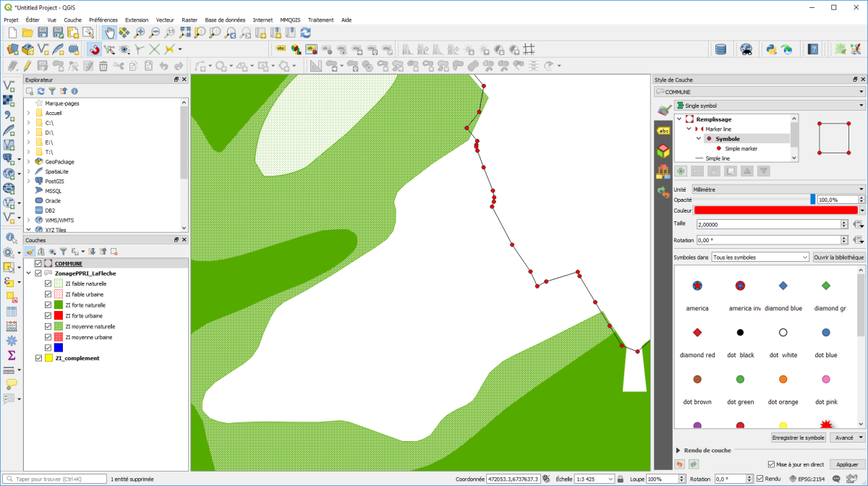Toggle visibility of the COMMUNE layer
The width and height of the screenshot is (868, 486).
click(x=38, y=264)
